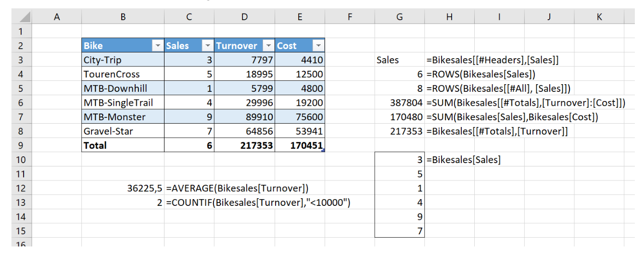Screen dimensions: 644x254
Task: Click the SUM Sales and Cost formula
Action: point(512,117)
